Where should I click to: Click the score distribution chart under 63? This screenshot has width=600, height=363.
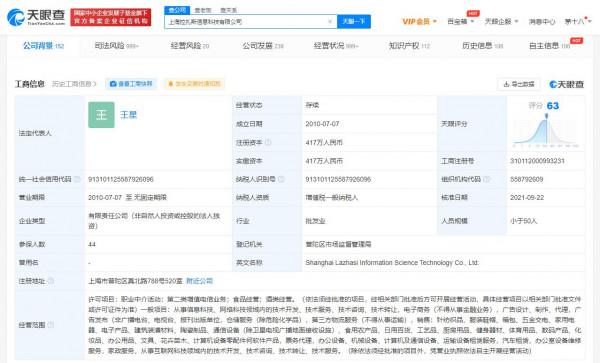click(546, 132)
